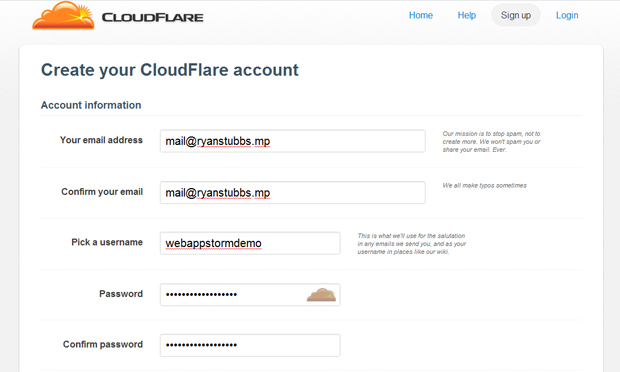
Task: Click the 'Confirm your email' label
Action: pyautogui.click(x=102, y=192)
